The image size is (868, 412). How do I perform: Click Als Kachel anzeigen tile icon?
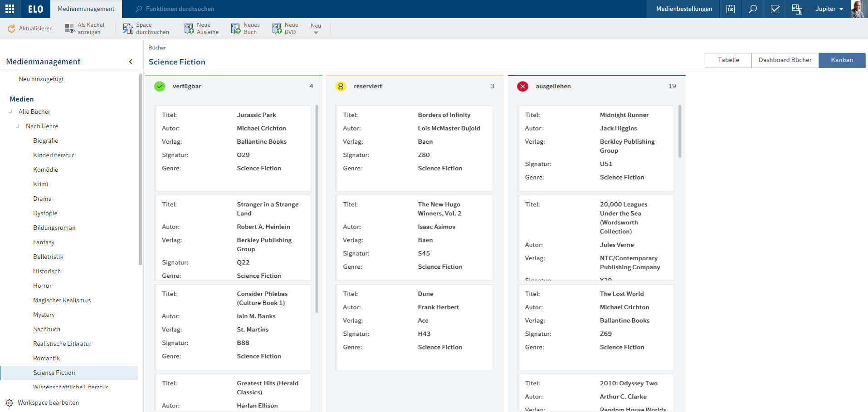tap(69, 29)
